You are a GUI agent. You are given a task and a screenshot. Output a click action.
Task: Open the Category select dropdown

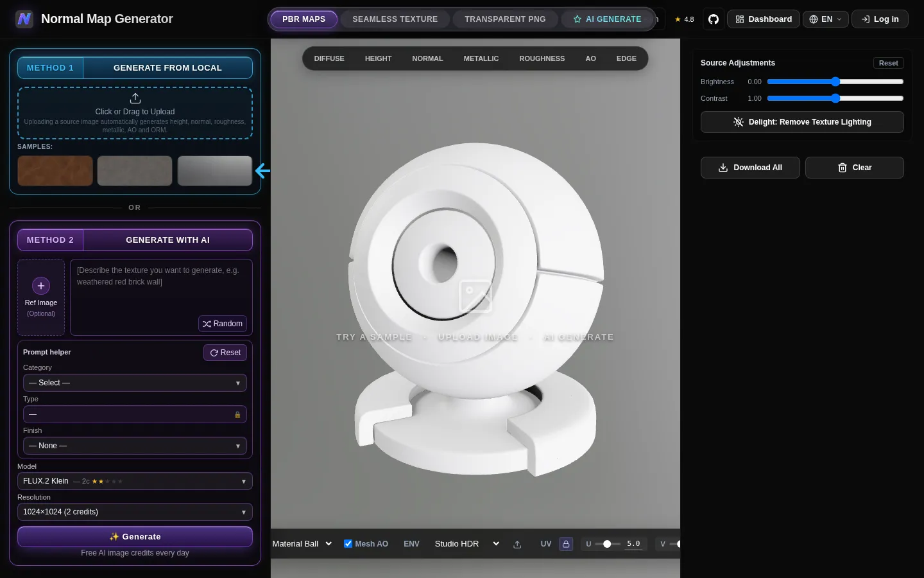[135, 383]
